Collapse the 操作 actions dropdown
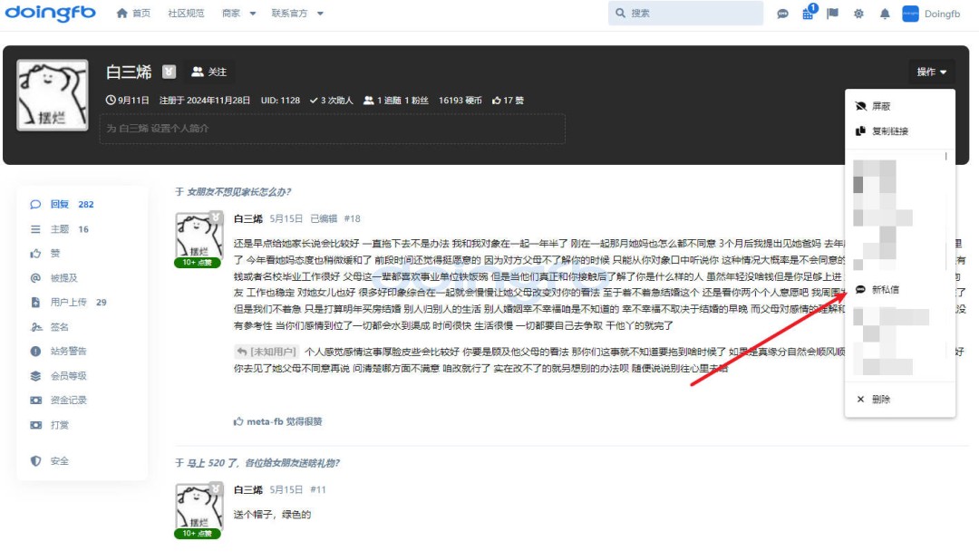Screen dimensions: 979x560 click(x=931, y=72)
